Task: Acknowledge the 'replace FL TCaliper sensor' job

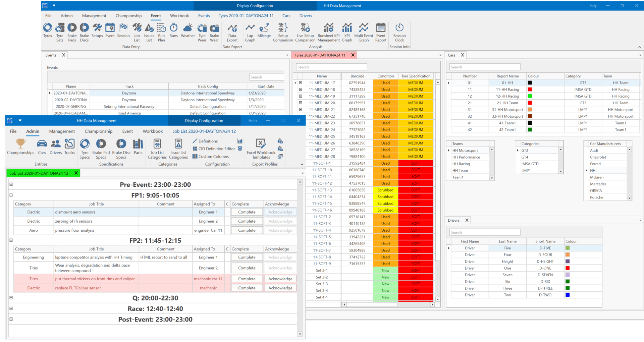Action: pos(280,288)
